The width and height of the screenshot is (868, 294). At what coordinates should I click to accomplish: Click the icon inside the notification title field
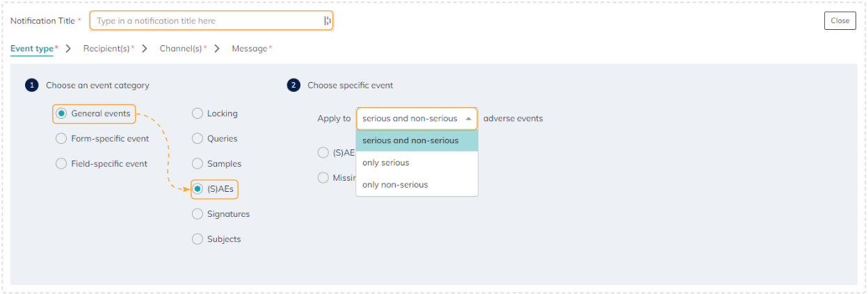[x=327, y=21]
